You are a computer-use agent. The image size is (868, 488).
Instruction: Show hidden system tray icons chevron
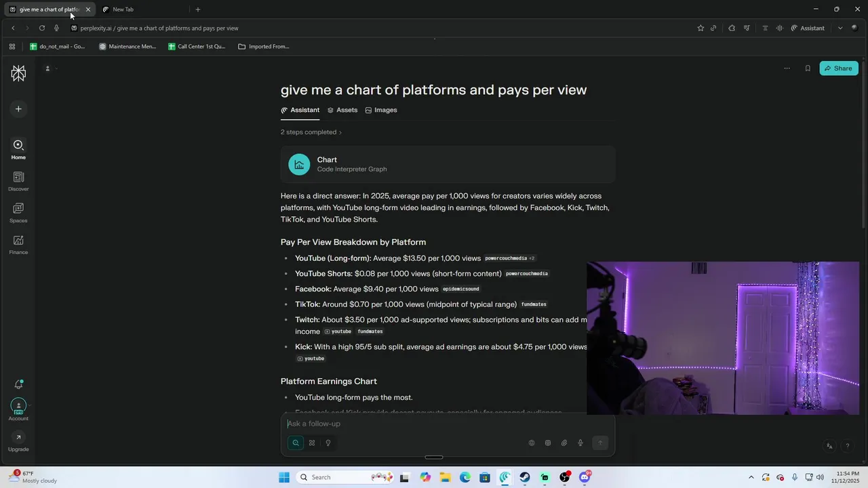click(x=751, y=477)
